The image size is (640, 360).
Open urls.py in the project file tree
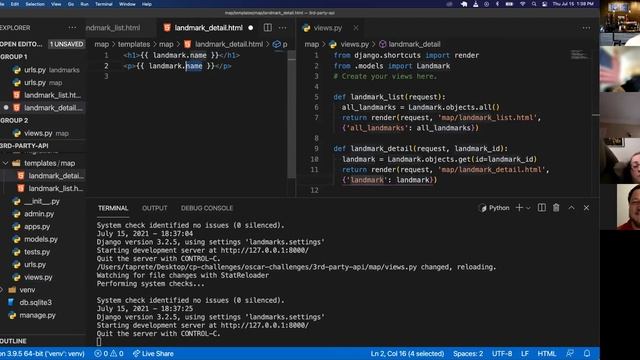43,264
